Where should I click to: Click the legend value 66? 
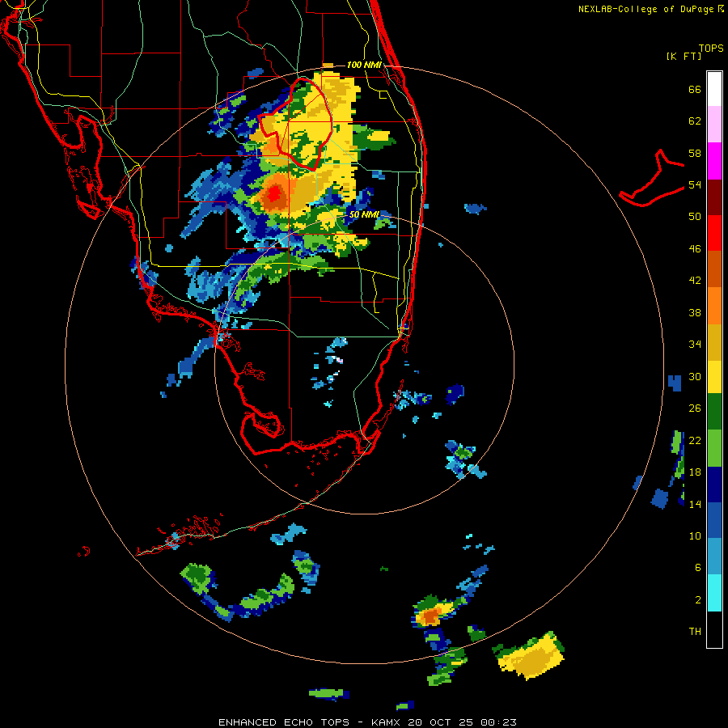click(695, 90)
